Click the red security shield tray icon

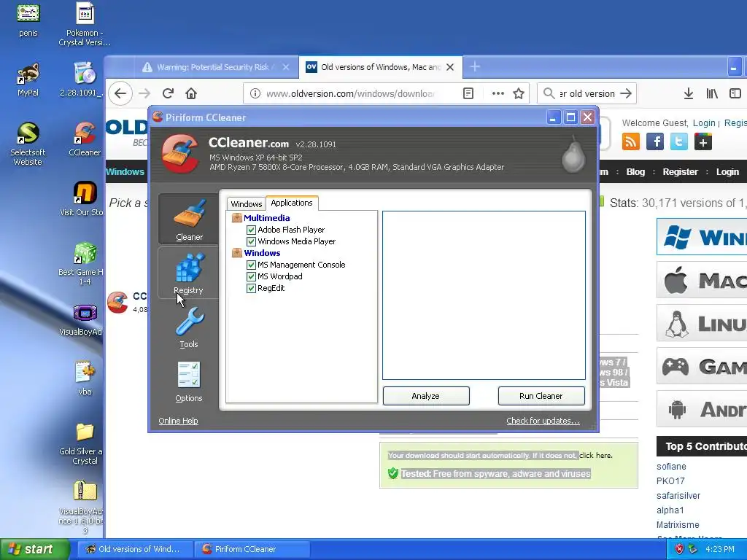point(679,549)
